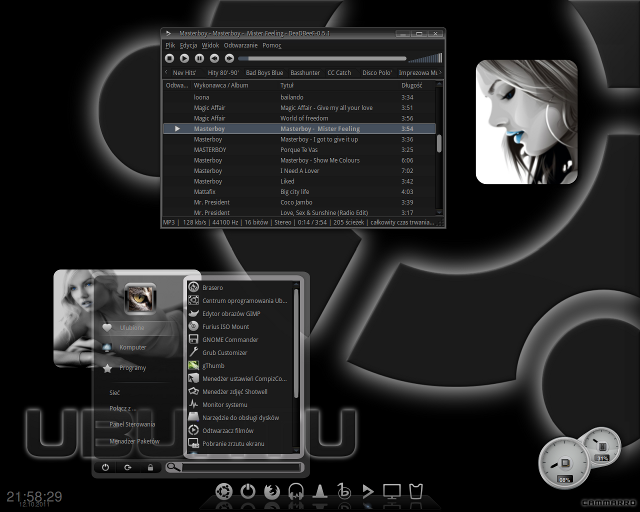Click Sieć in the start menu
Viewport: 640px width, 512px height.
[x=115, y=393]
